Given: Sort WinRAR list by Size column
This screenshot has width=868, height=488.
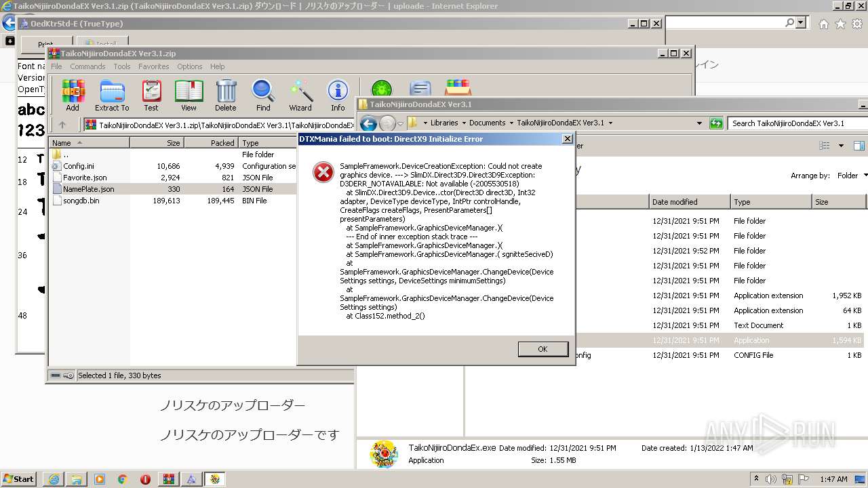Looking at the screenshot, I should [157, 143].
